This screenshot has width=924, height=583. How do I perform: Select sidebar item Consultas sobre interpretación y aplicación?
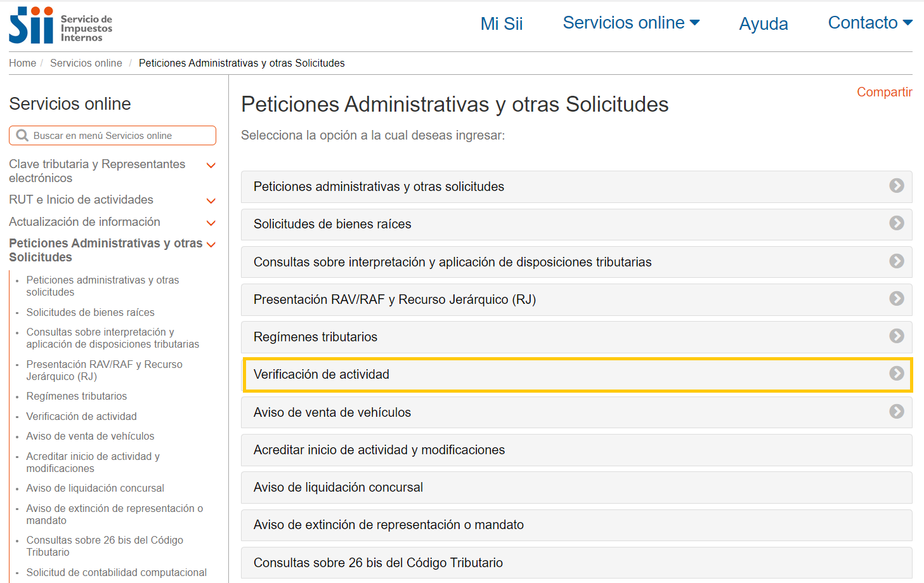click(113, 338)
